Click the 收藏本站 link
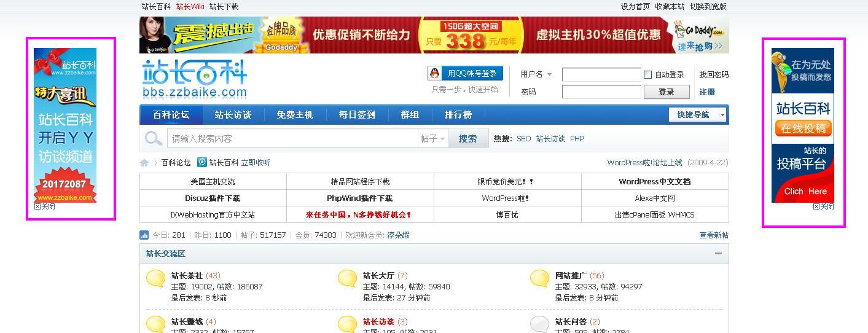Image resolution: width=868 pixels, height=333 pixels. point(670,7)
